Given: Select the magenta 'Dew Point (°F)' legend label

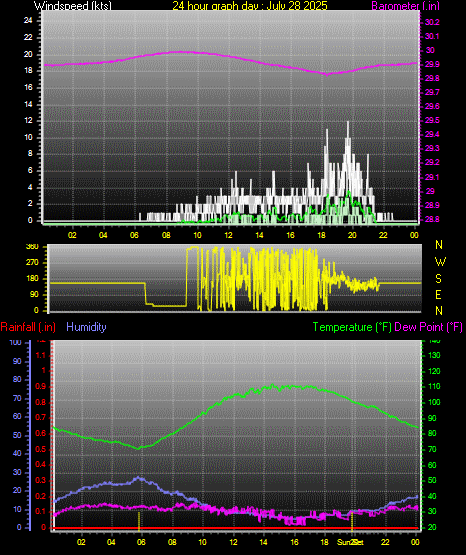Looking at the screenshot, I should click(x=428, y=327).
